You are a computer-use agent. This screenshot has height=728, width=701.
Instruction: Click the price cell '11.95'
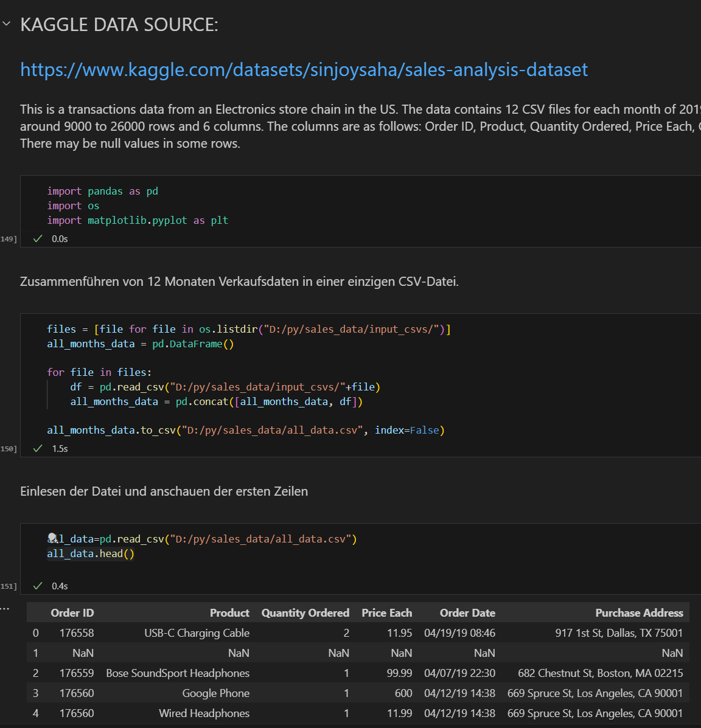point(400,633)
